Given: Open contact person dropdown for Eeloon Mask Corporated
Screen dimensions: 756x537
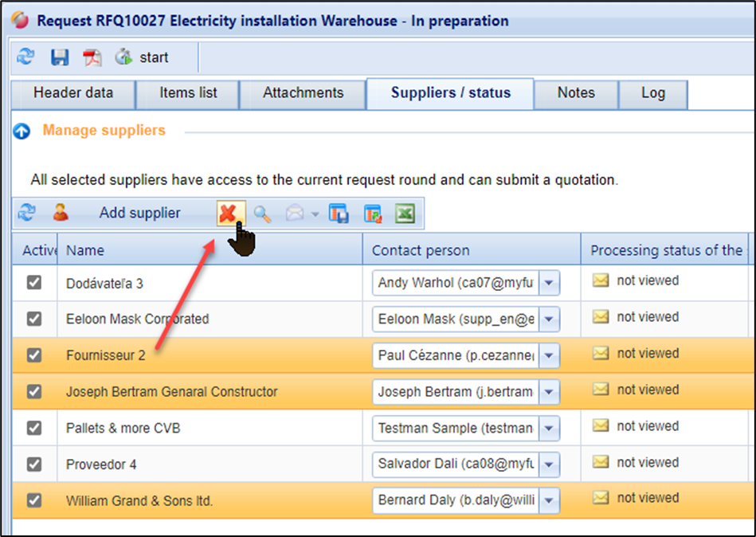Looking at the screenshot, I should click(x=550, y=319).
